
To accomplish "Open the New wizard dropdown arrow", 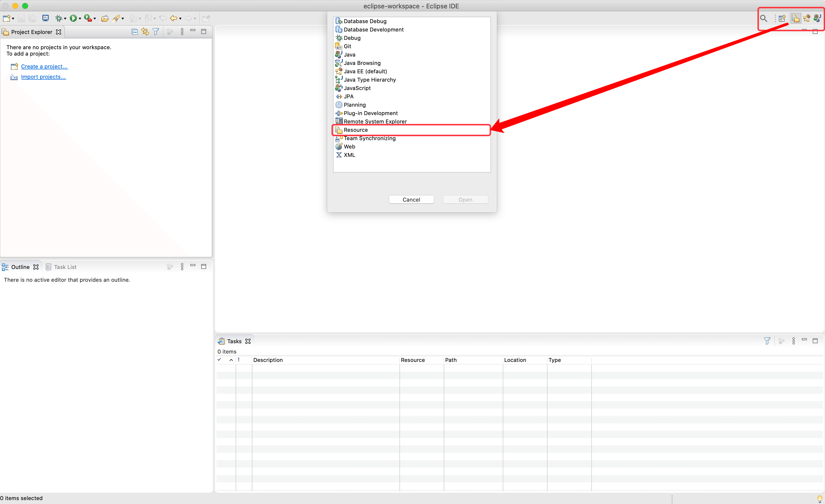I will tap(13, 19).
